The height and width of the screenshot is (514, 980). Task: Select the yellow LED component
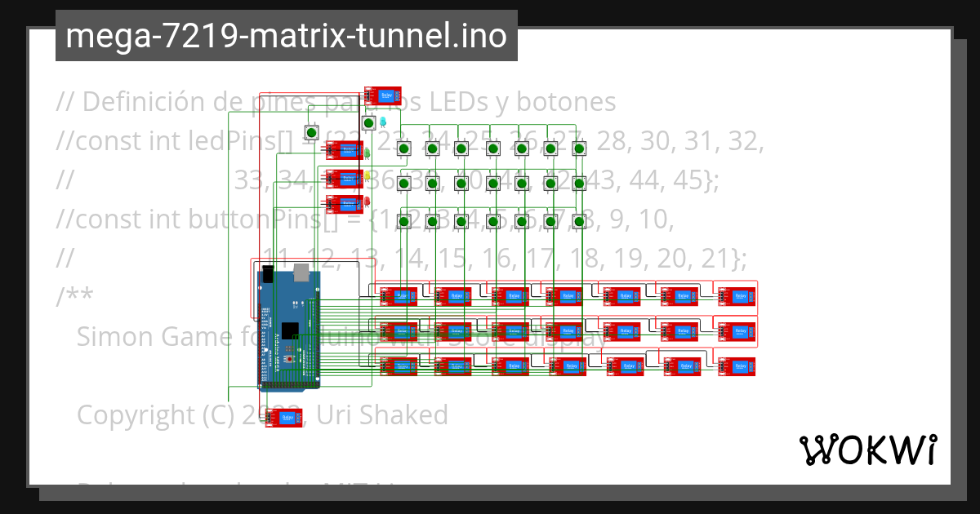[367, 175]
